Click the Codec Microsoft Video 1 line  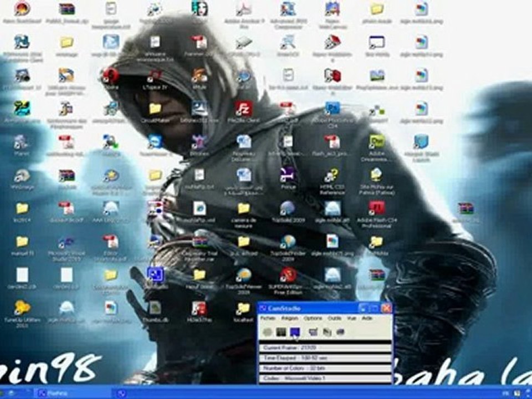325,378
